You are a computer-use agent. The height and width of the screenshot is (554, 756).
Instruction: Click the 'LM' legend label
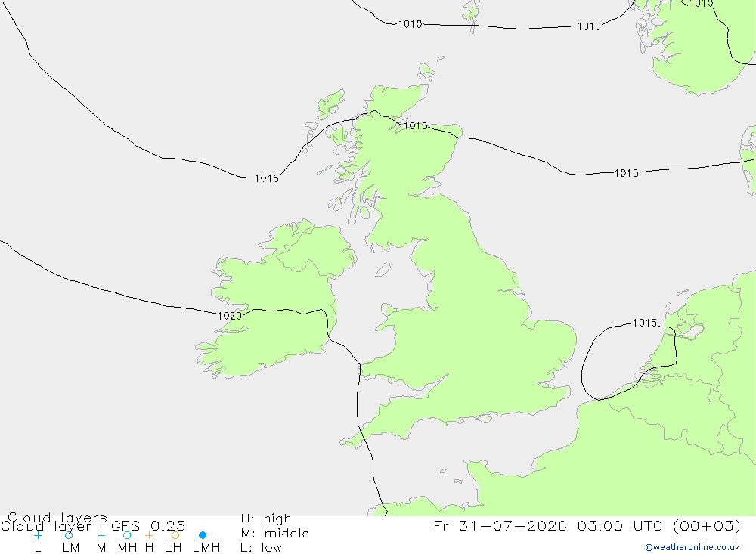point(70,548)
